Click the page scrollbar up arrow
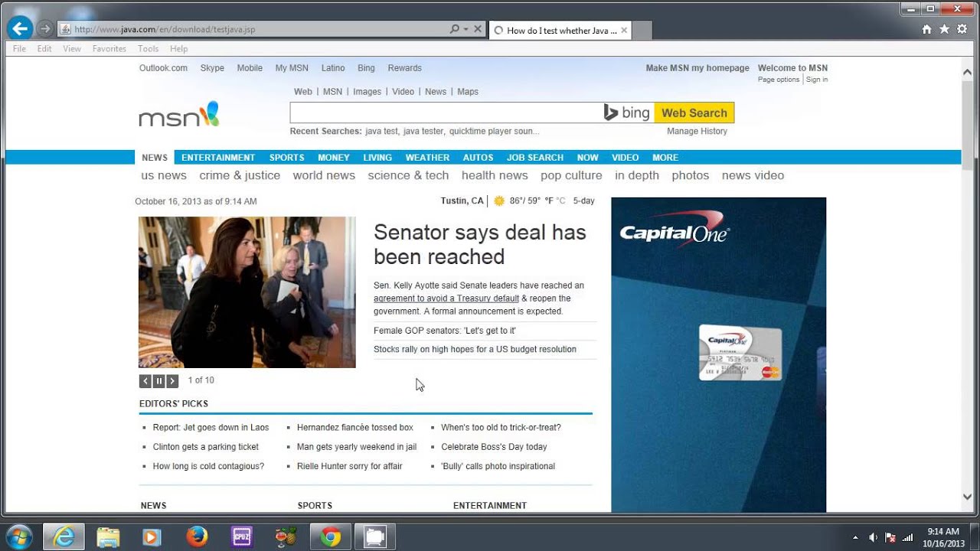980x551 pixels. pos(967,71)
